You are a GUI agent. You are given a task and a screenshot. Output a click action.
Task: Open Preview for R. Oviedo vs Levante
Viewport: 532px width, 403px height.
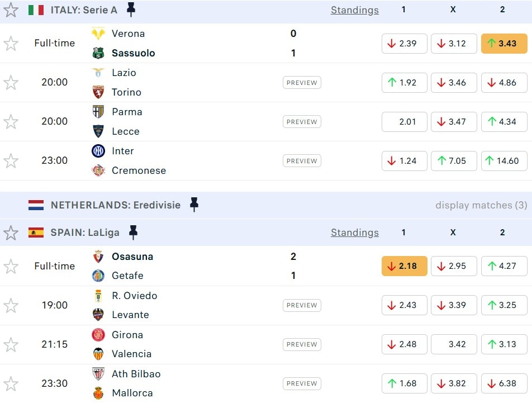302,305
